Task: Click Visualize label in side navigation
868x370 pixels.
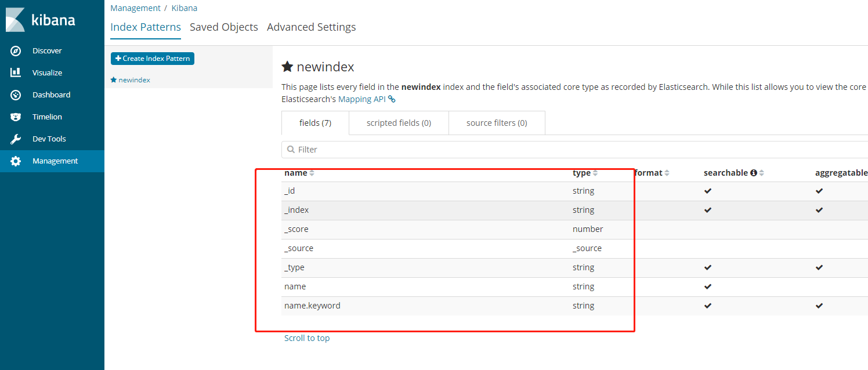Action: point(47,73)
